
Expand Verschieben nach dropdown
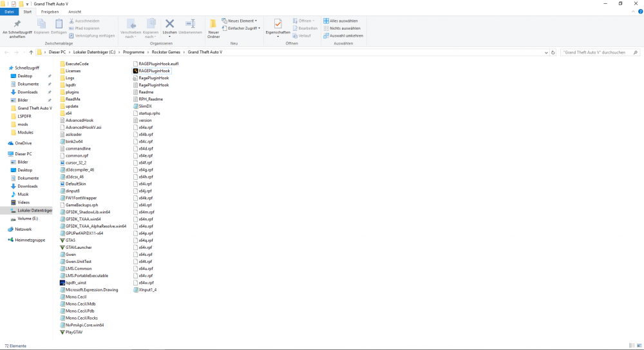[x=131, y=37]
